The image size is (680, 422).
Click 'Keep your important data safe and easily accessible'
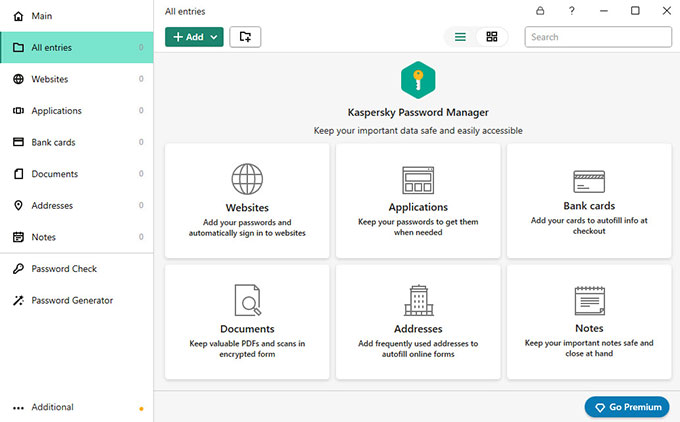point(418,131)
